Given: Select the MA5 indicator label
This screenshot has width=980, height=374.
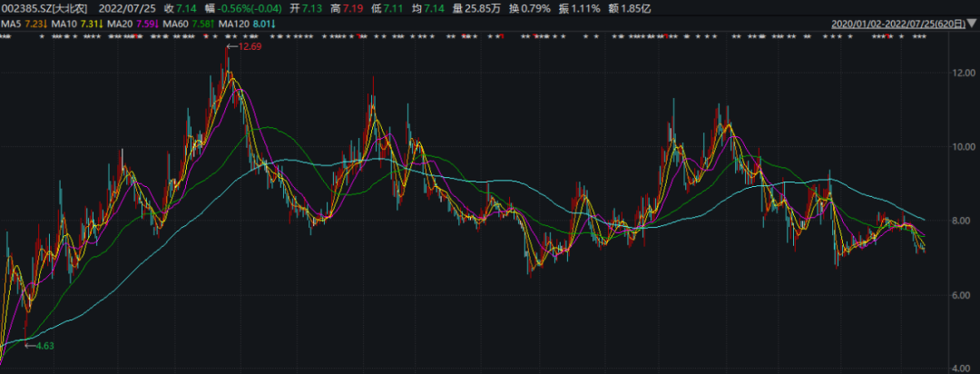Looking at the screenshot, I should 11,23.
